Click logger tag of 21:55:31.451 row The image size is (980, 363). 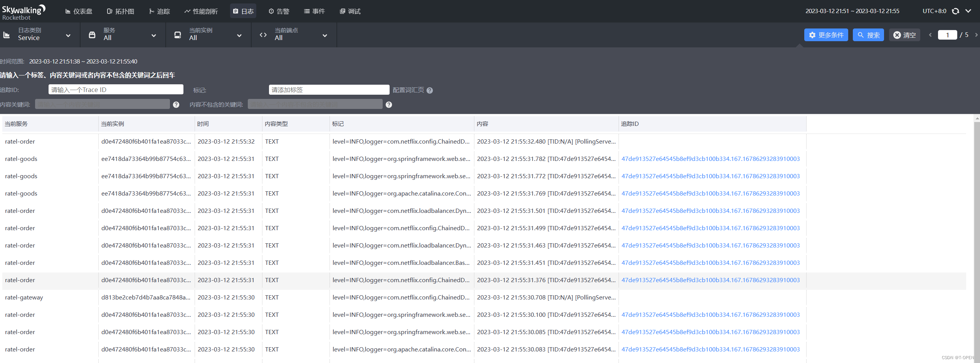click(401, 263)
